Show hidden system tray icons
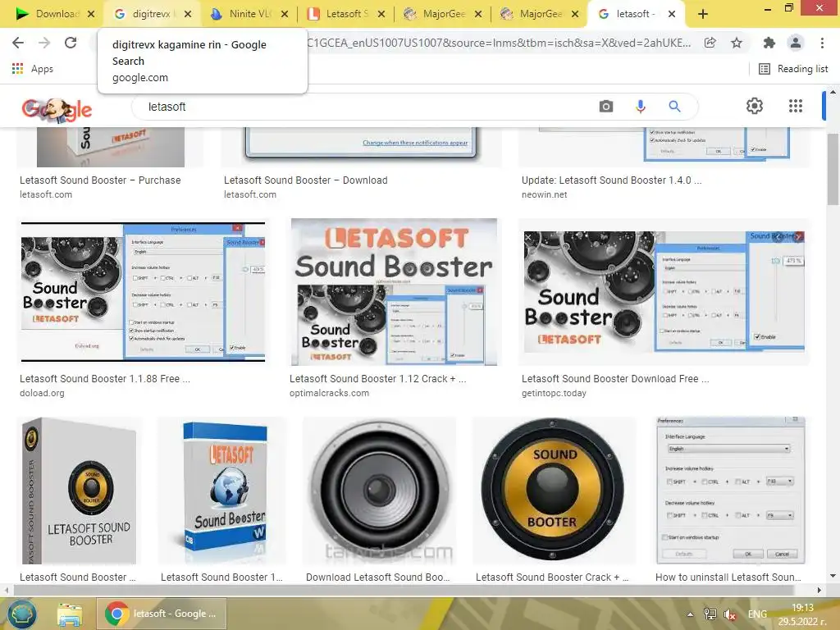 (x=690, y=614)
